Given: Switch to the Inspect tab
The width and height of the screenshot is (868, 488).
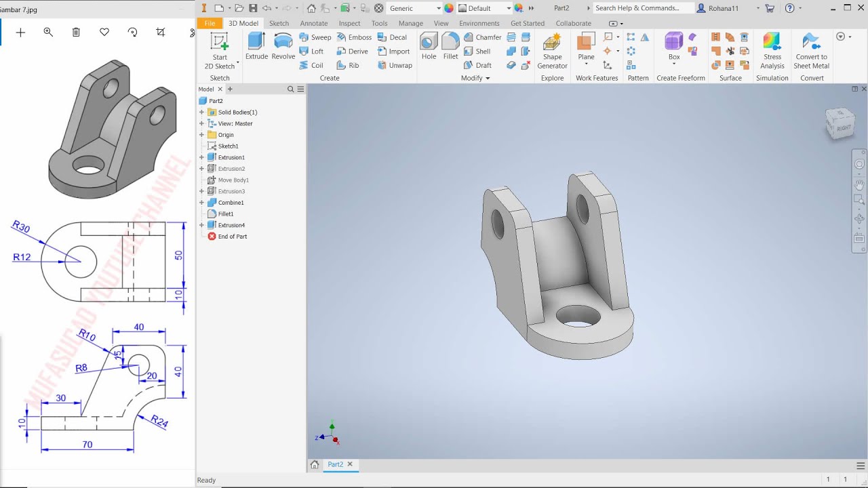Looking at the screenshot, I should 350,23.
